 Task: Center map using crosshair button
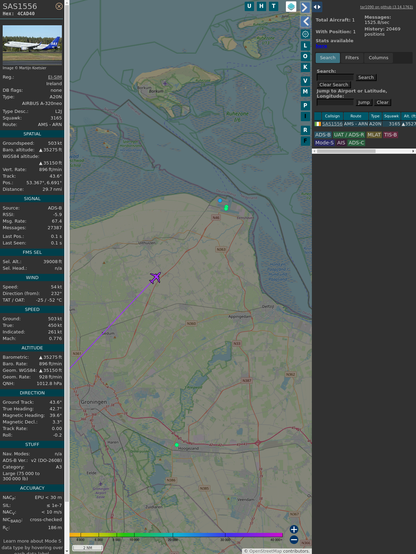click(x=305, y=34)
